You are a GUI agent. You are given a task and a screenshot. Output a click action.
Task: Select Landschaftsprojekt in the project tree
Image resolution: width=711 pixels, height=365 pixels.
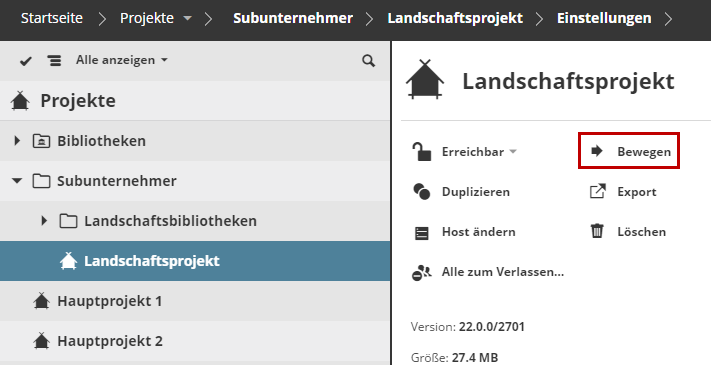[x=195, y=261]
